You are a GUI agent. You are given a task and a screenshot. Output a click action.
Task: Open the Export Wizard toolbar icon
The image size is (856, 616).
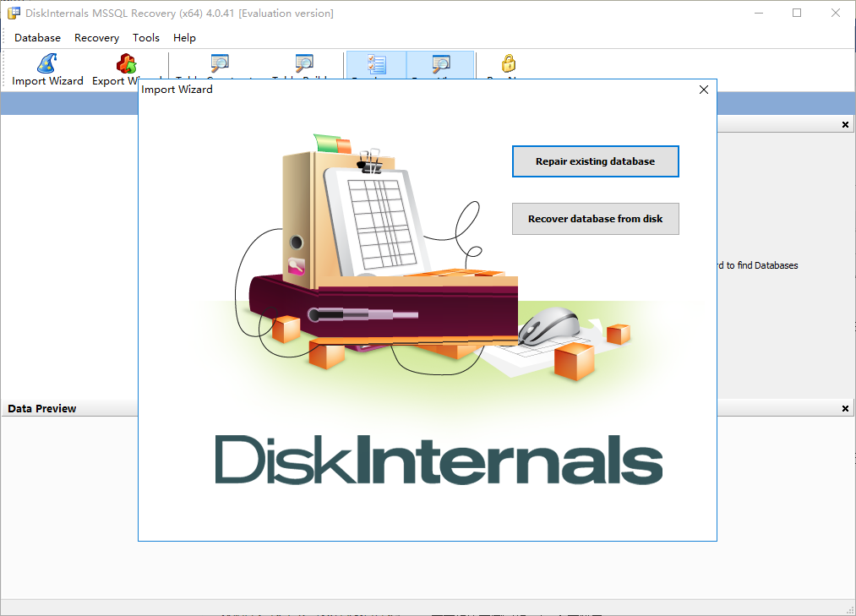[127, 64]
